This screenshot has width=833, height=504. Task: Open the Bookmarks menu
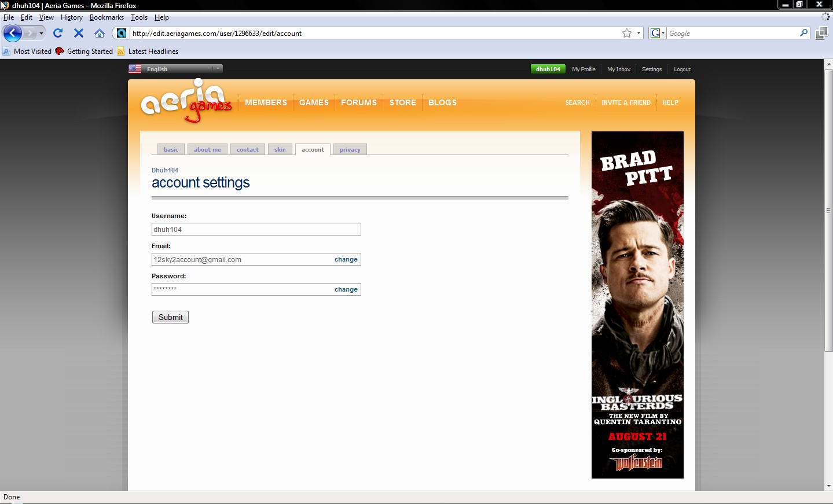tap(107, 17)
